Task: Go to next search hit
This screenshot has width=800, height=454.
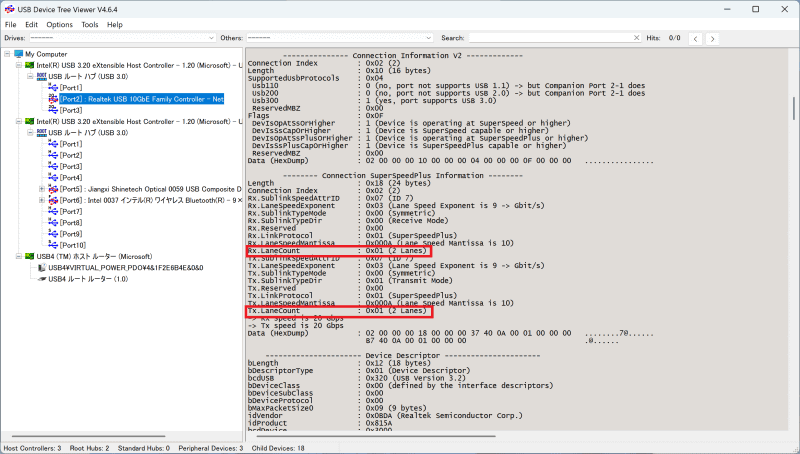Action: pyautogui.click(x=712, y=38)
